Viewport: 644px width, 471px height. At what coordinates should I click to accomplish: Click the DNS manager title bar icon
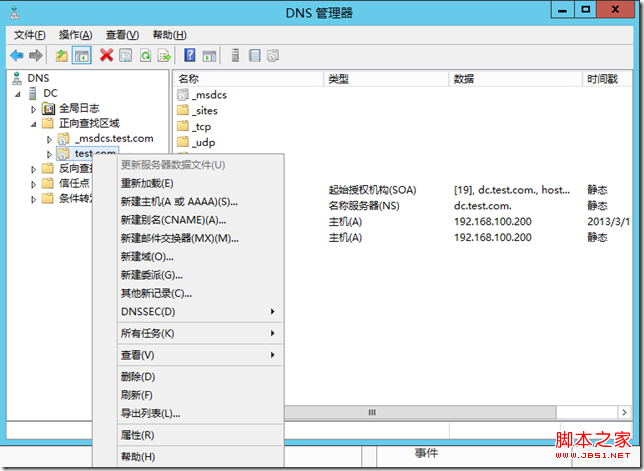click(15, 13)
